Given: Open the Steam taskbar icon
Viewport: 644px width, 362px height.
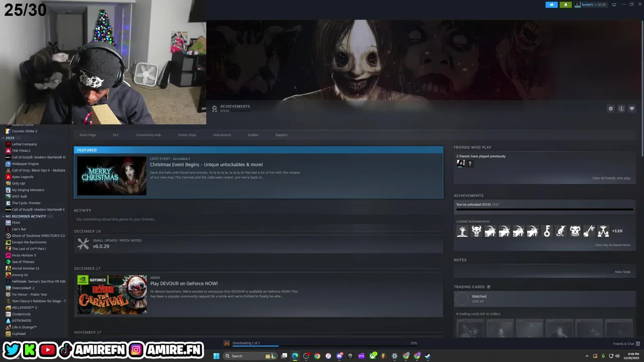Looking at the screenshot, I should tap(428, 356).
